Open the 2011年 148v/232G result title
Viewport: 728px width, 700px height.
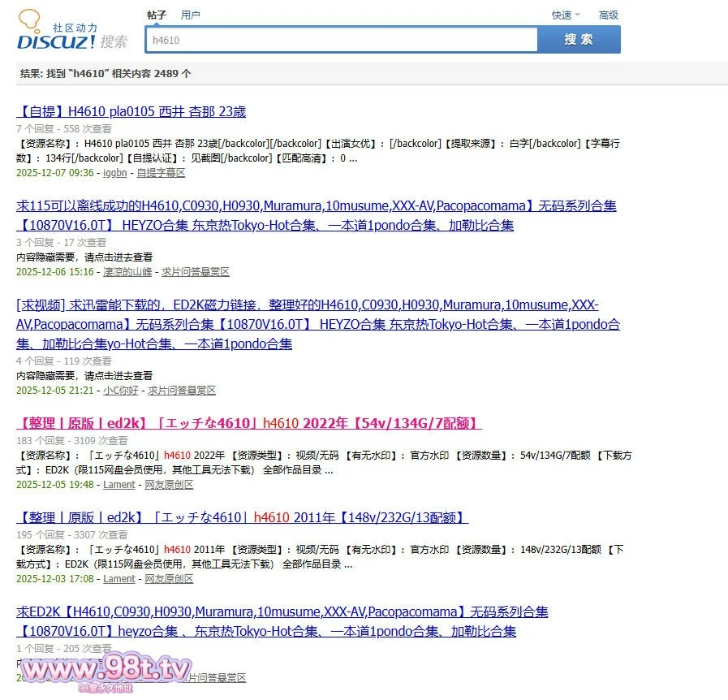pyautogui.click(x=242, y=517)
